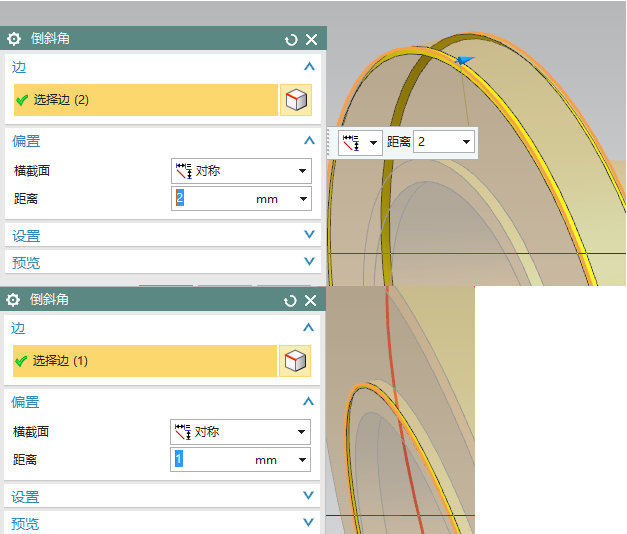Screen dimensions: 627x534
Task: Activate the 选择边 (1) selection row
Action: tap(145, 361)
